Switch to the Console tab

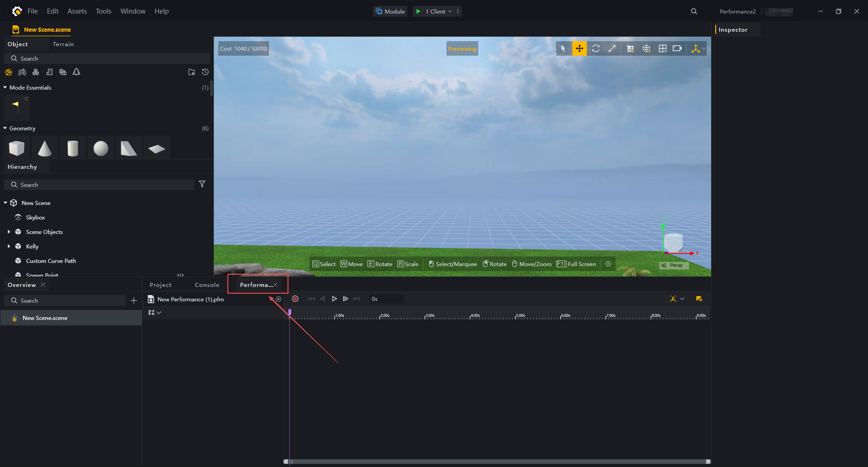[207, 285]
